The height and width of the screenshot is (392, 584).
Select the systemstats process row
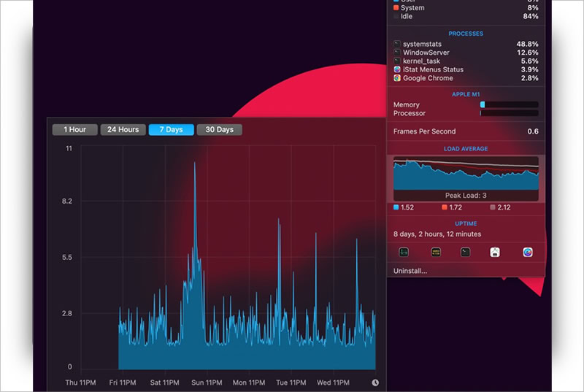coord(466,44)
